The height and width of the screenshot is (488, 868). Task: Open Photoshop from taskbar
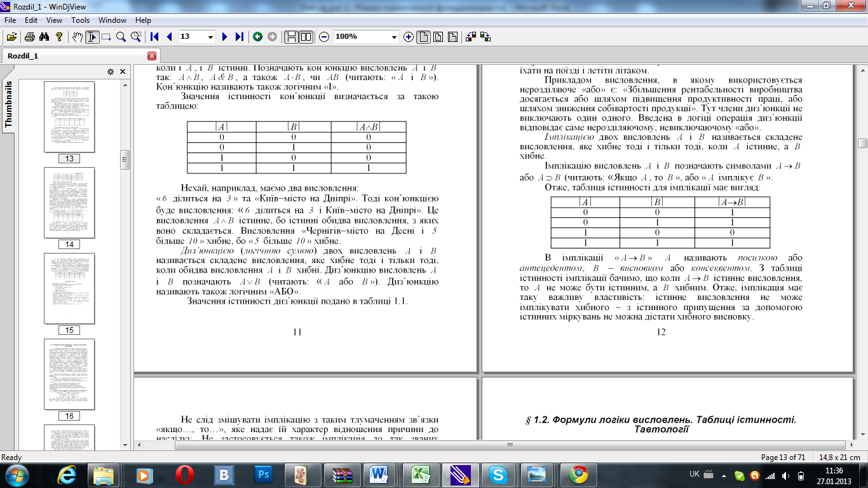click(x=263, y=475)
